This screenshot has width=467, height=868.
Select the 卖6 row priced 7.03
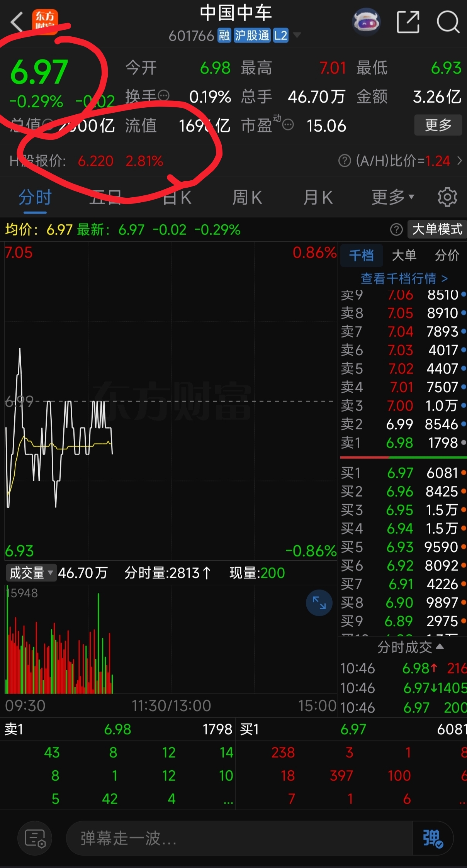coord(403,350)
